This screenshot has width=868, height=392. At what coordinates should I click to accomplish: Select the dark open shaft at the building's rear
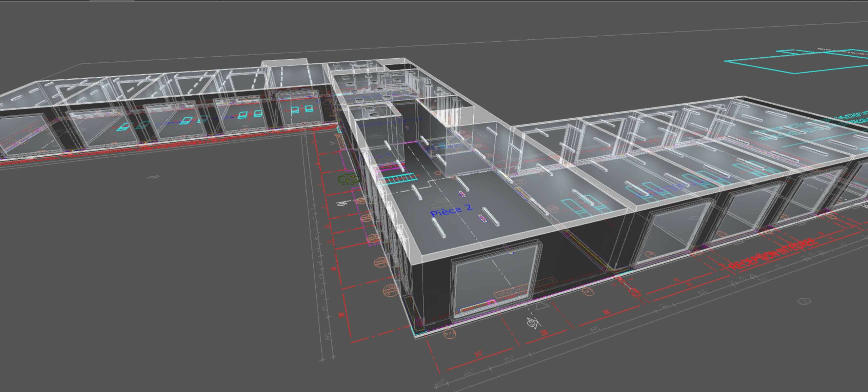[x=399, y=66]
